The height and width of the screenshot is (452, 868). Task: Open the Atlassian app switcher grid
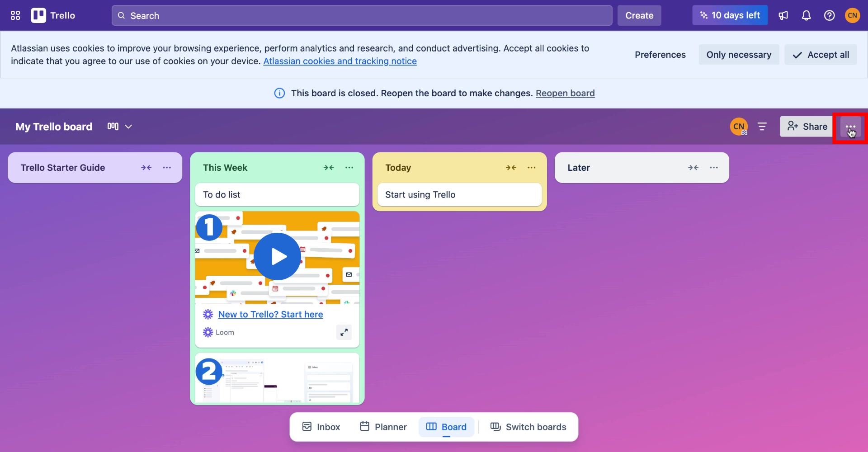[x=15, y=15]
